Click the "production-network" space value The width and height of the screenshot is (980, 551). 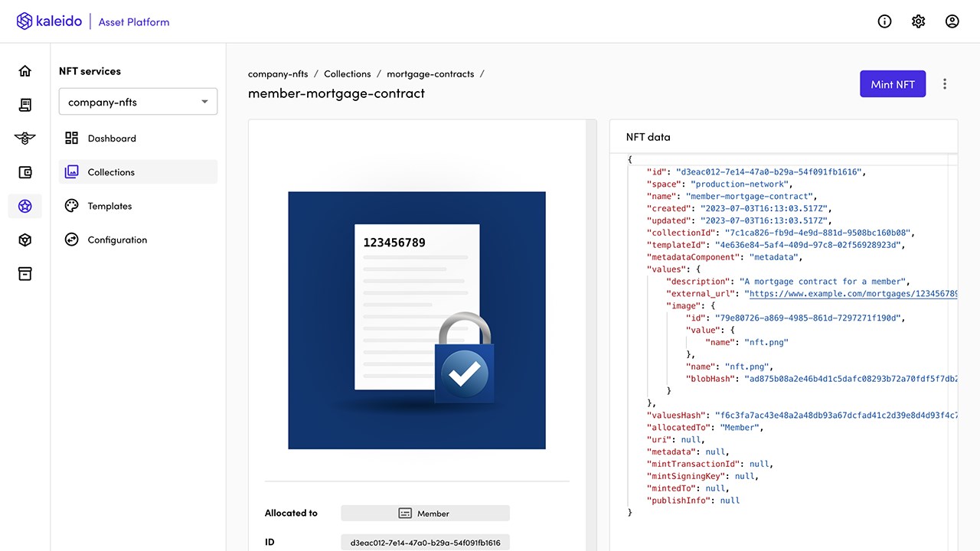click(x=740, y=184)
